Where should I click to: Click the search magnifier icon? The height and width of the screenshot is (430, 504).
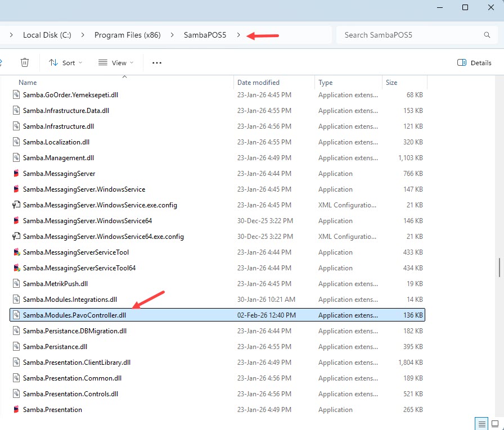point(487,35)
